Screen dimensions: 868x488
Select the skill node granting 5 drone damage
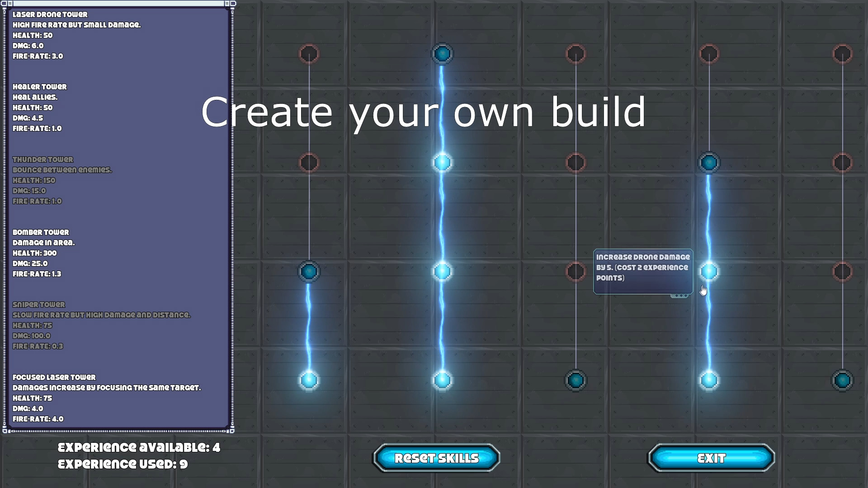point(709,271)
